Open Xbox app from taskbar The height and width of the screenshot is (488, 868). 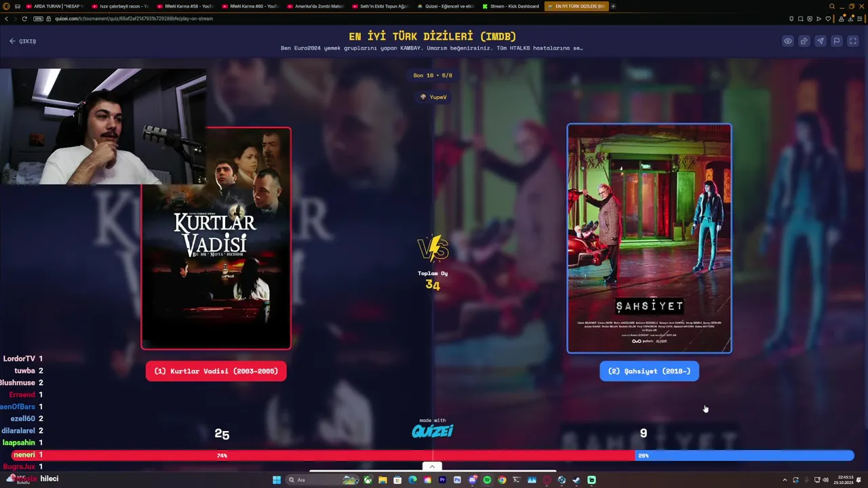pos(368,480)
